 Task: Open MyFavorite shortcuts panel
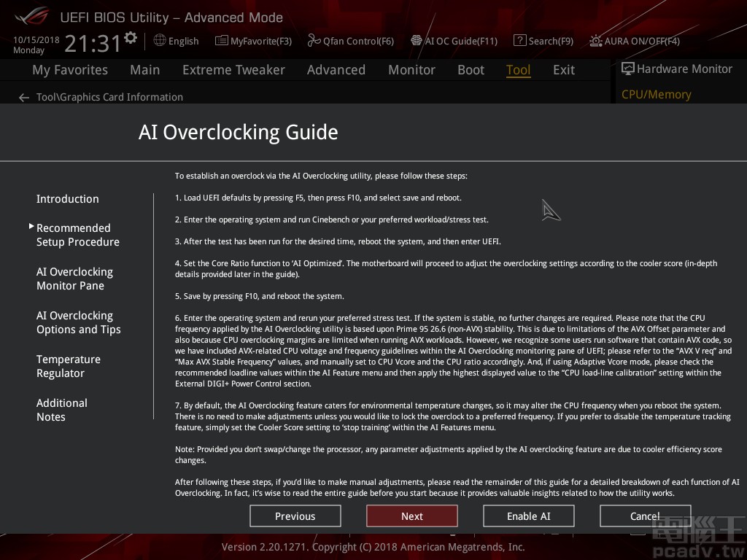[252, 41]
